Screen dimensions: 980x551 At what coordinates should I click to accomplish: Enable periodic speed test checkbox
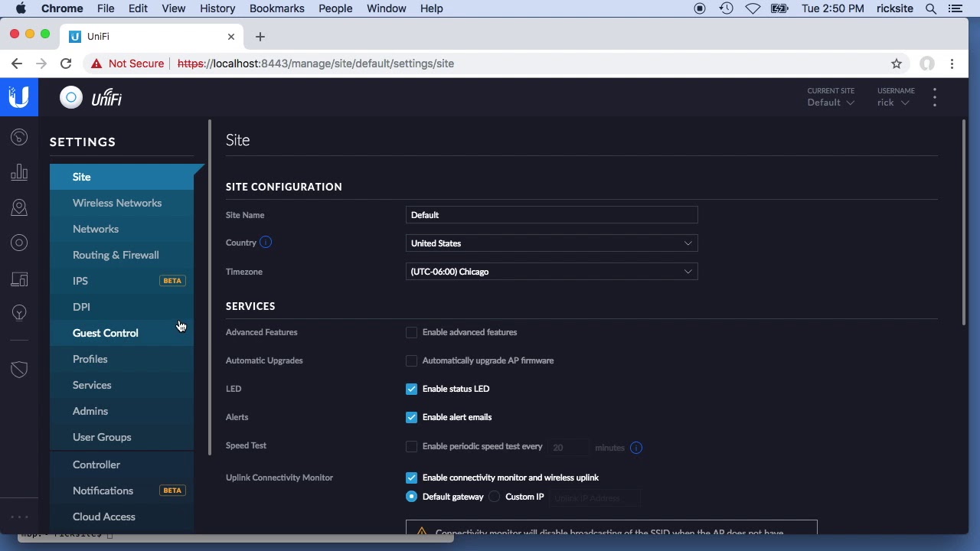tap(412, 446)
